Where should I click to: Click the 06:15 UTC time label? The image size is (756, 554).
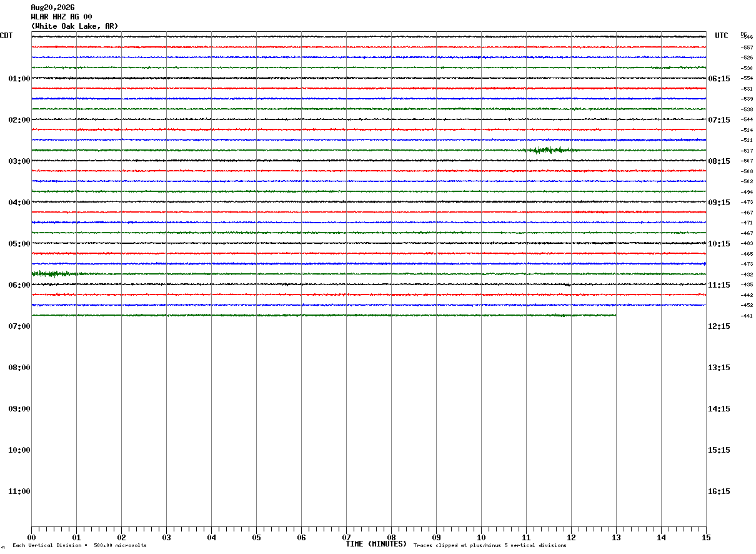(719, 79)
